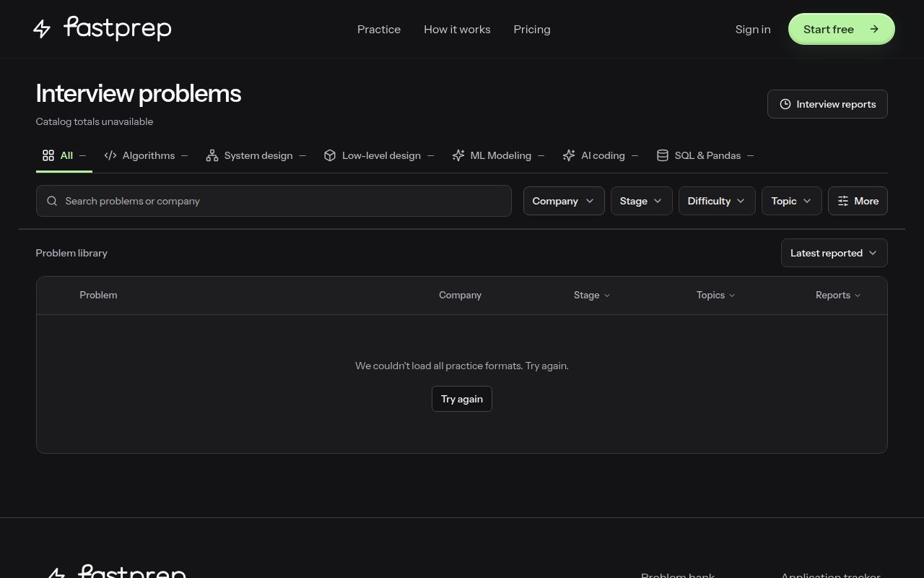Select the ML Modeling tab
Screen dimensions: 924x578
coord(499,155)
